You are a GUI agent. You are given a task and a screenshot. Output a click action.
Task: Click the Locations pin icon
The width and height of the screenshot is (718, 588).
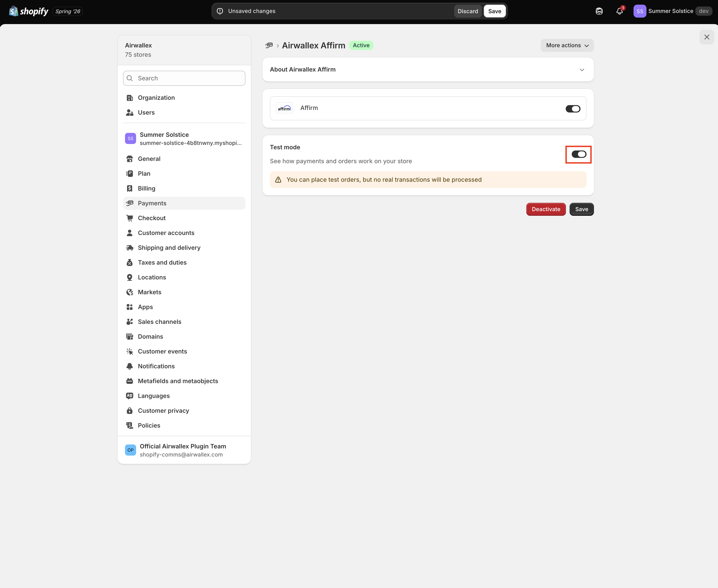point(130,277)
